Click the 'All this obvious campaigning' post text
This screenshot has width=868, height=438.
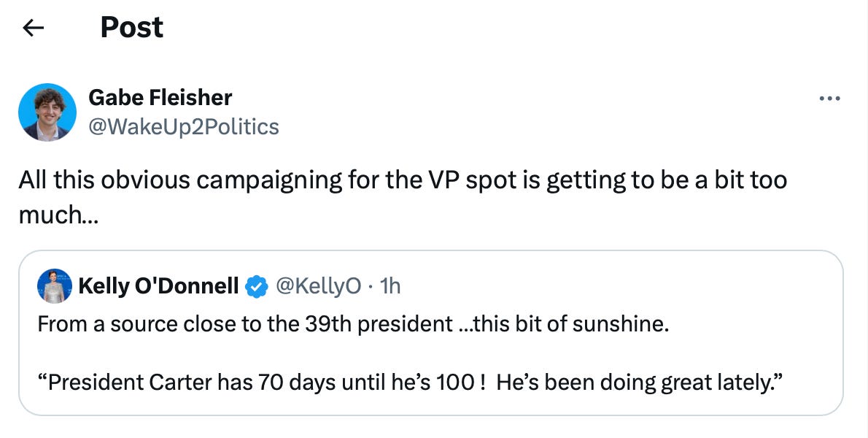pos(219,180)
